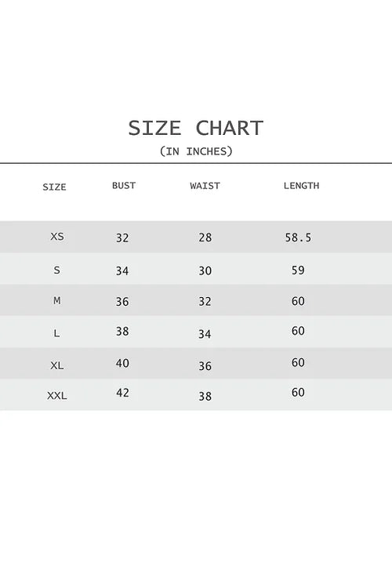Click the M size row label

pos(56,300)
